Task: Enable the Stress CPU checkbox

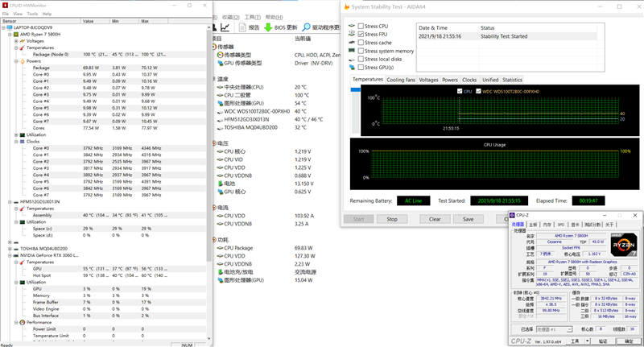Action: [361, 26]
